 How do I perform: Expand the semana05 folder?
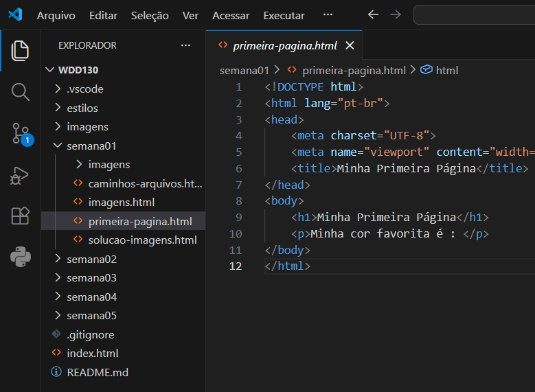pos(124,316)
